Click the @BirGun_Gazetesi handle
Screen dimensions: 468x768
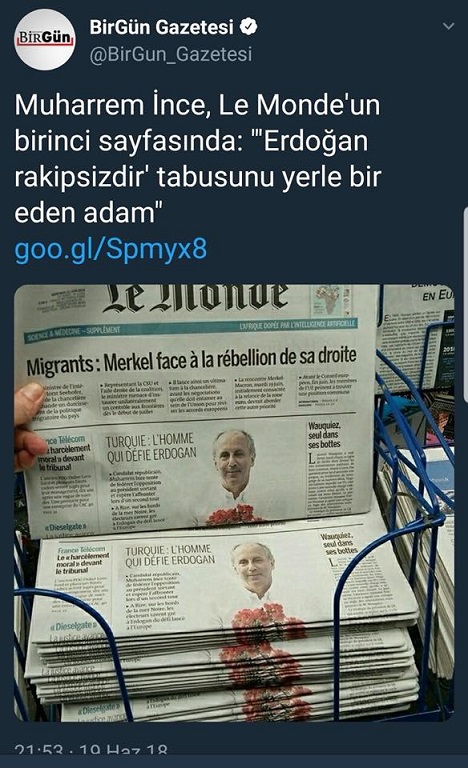click(171, 54)
